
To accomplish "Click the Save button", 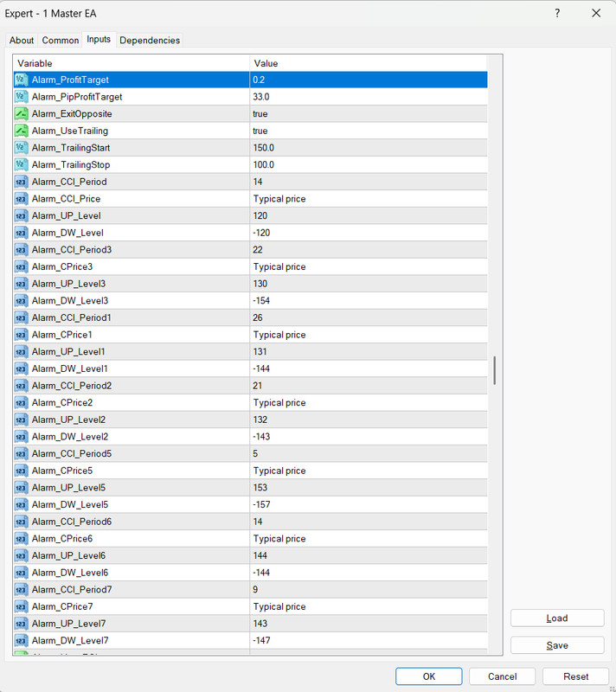I will 557,645.
